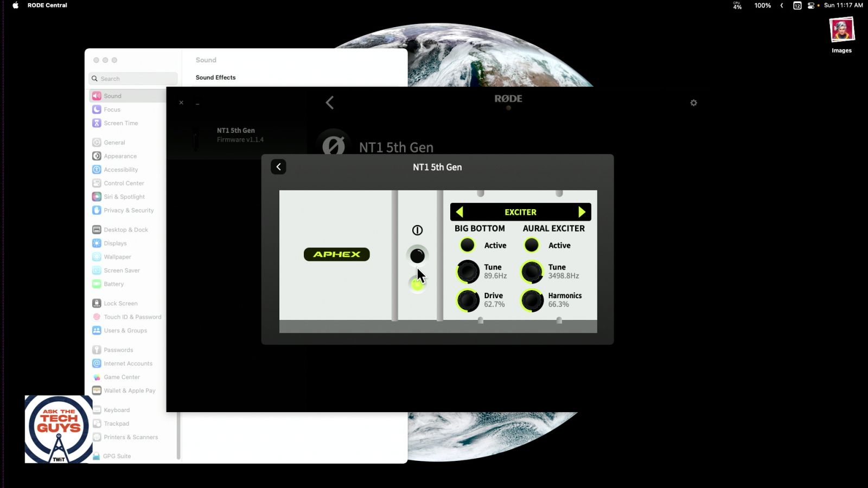The width and height of the screenshot is (868, 488).
Task: Click the Big Bottom Drive knob
Action: click(x=467, y=300)
